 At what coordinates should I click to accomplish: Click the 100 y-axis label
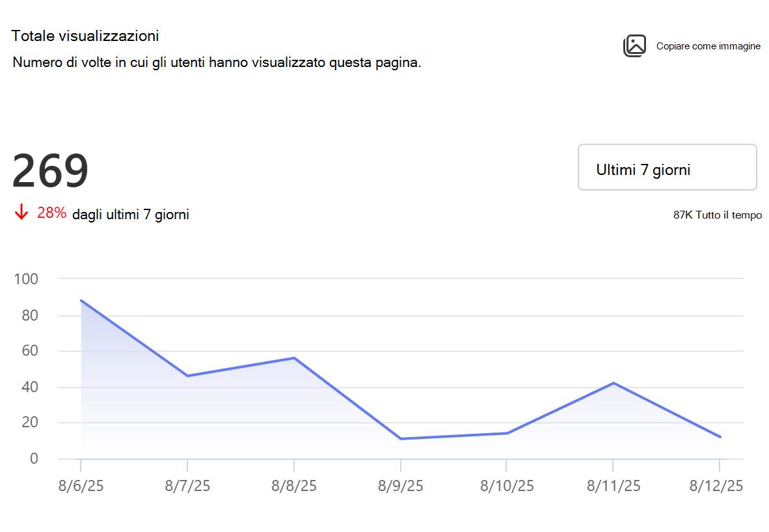click(26, 279)
